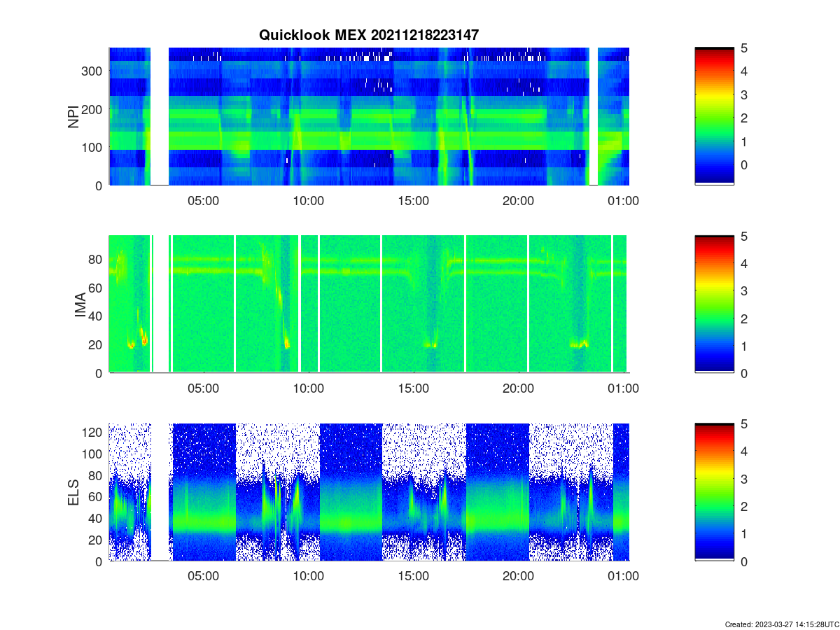Viewport: 840px width, 630px height.
Task: Click the '01:00' tick under ELS panel
Action: (624, 576)
